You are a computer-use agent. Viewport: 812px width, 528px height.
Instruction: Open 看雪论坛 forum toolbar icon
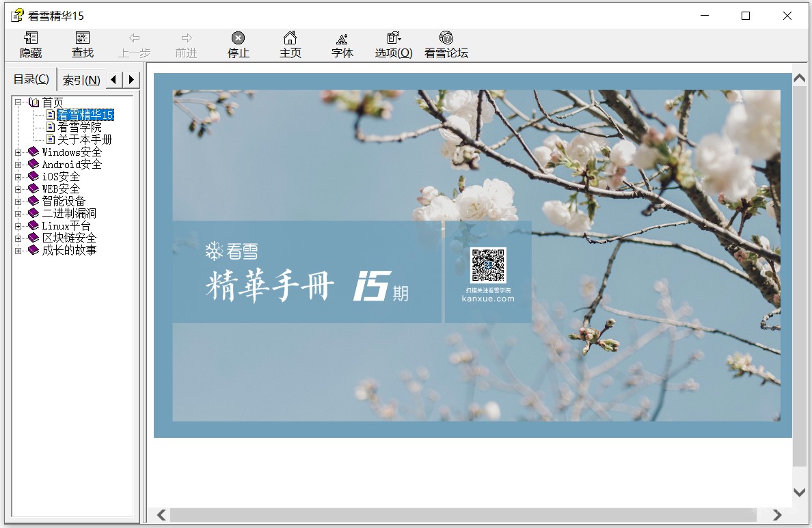(x=446, y=38)
